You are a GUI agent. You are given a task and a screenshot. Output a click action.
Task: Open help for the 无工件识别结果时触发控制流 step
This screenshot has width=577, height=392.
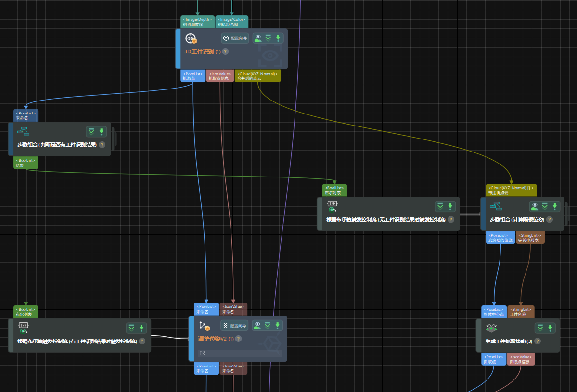click(451, 219)
